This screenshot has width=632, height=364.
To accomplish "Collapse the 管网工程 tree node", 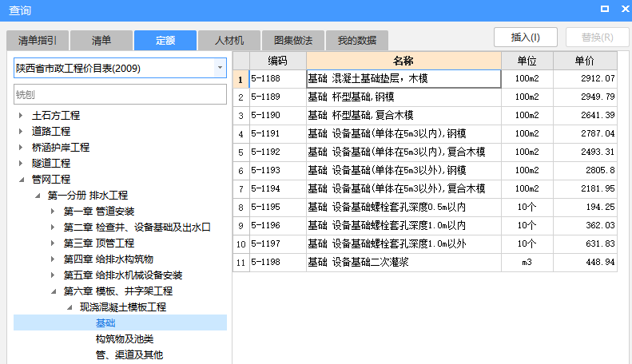I will point(21,180).
